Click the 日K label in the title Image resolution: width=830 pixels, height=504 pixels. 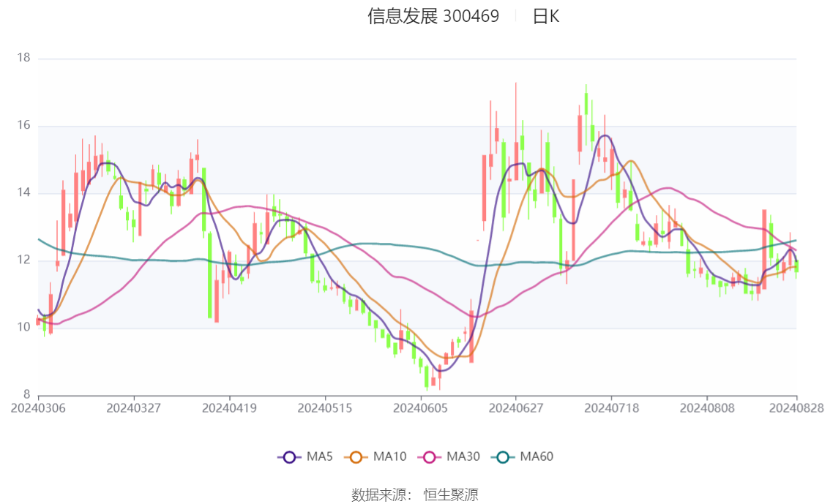click(x=546, y=16)
